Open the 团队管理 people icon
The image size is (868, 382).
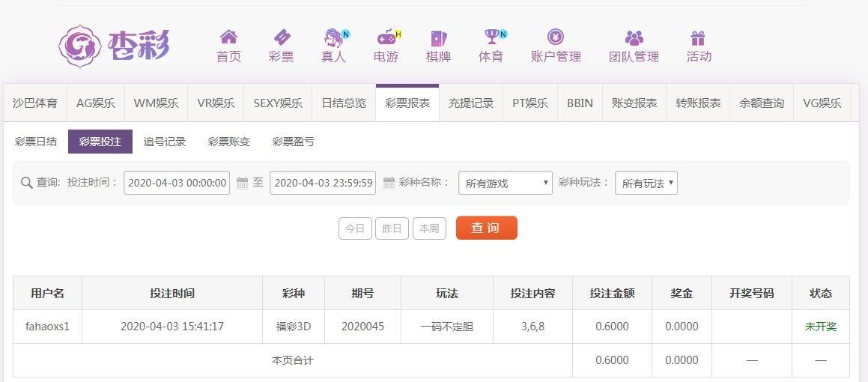point(634,37)
